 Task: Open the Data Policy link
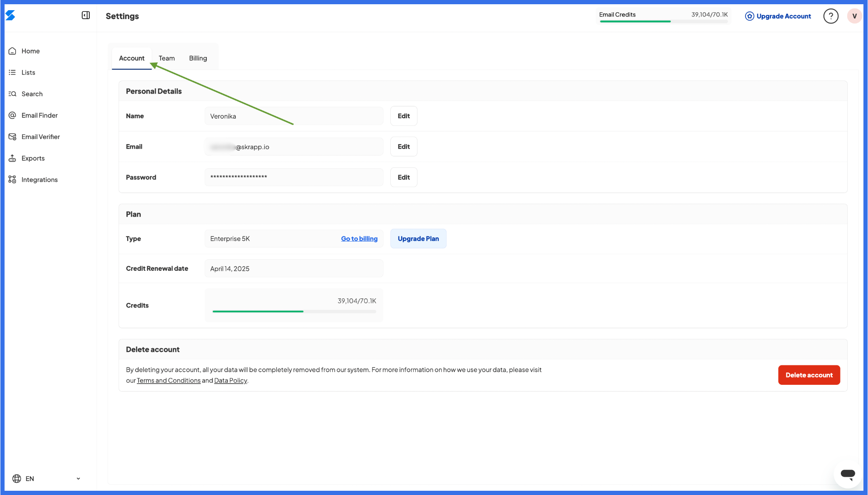pyautogui.click(x=231, y=380)
